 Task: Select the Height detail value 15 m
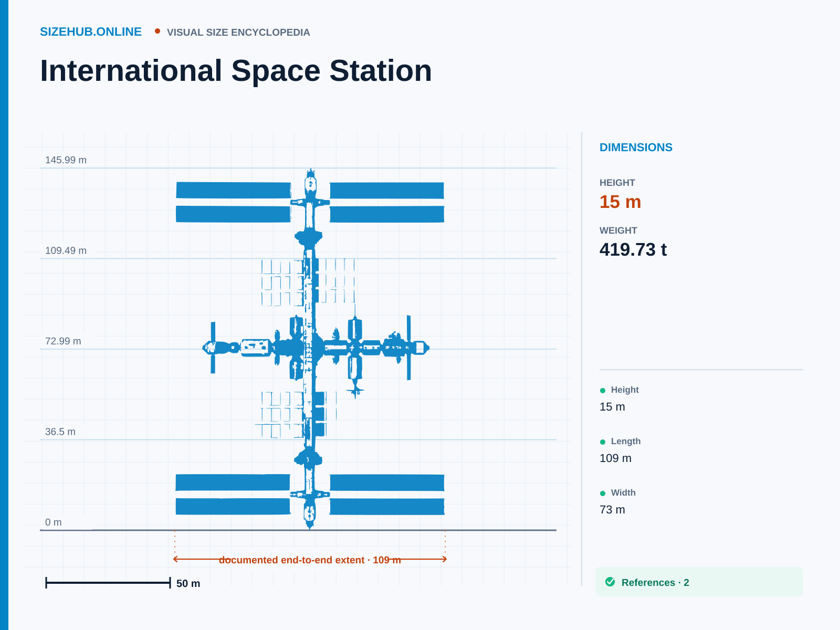click(612, 407)
